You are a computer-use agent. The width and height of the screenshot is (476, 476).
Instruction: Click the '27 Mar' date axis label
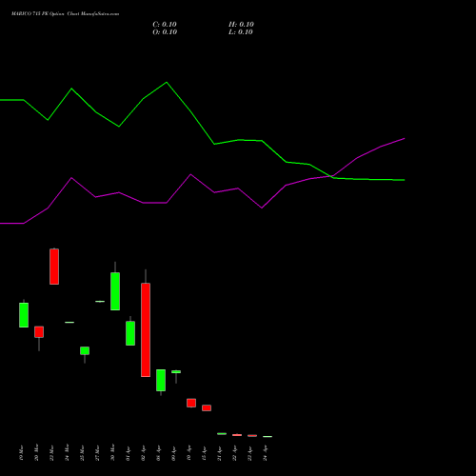(x=97, y=452)
